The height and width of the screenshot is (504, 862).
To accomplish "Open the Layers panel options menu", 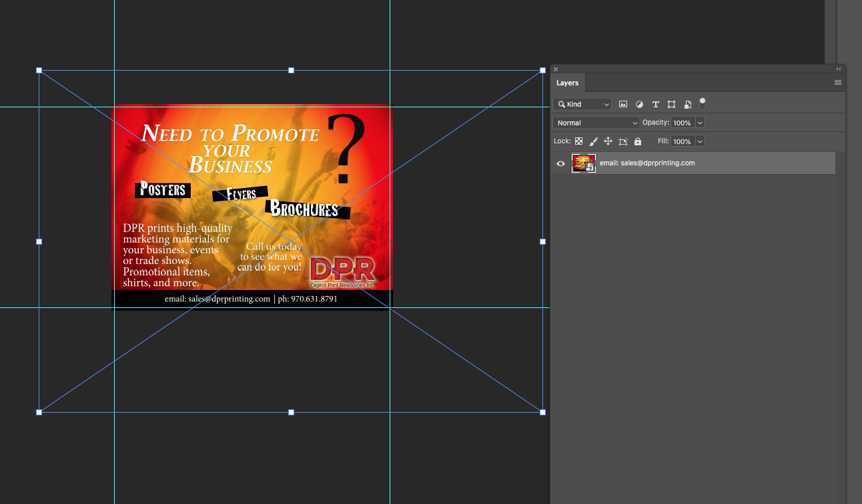I will (x=838, y=83).
